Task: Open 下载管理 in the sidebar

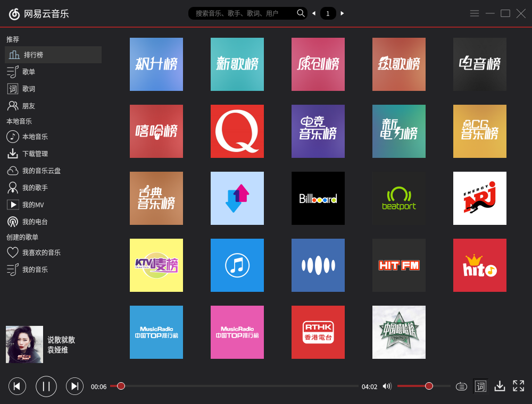Action: click(27, 154)
